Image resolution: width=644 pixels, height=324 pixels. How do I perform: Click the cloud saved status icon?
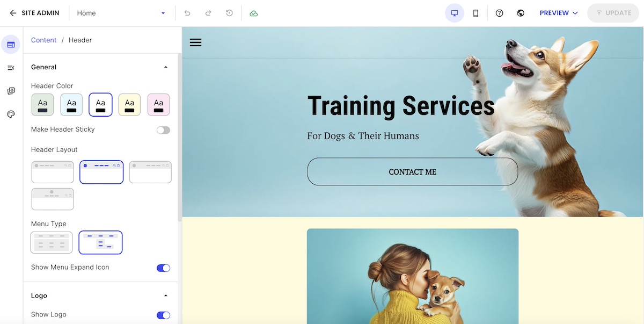click(x=254, y=13)
